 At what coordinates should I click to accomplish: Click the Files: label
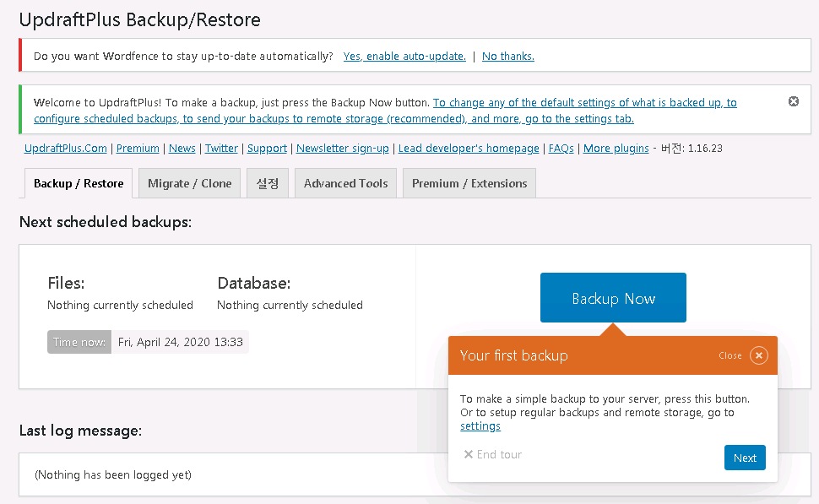(x=66, y=283)
